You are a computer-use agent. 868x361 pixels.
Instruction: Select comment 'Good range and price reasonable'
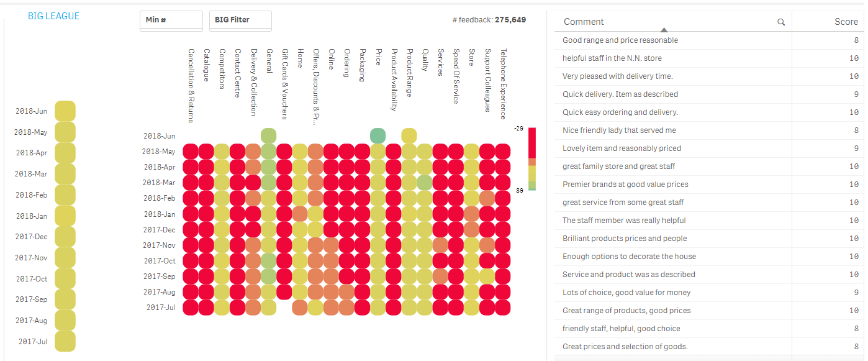620,40
